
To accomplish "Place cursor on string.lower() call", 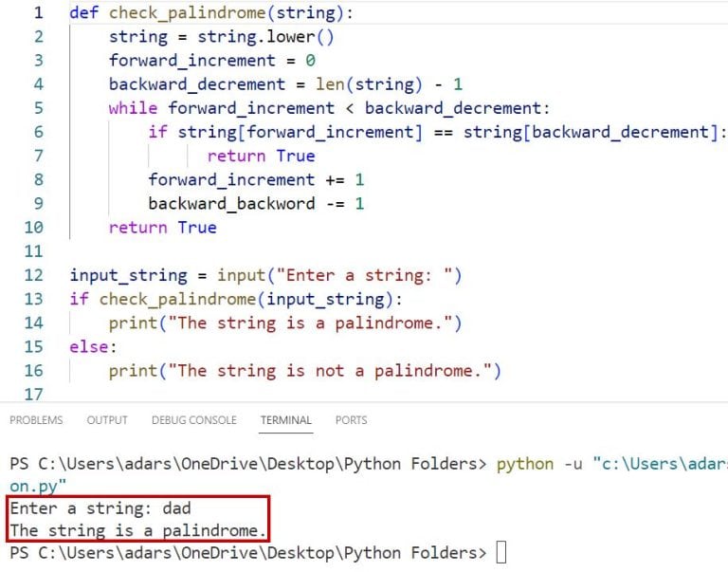I will click(265, 37).
